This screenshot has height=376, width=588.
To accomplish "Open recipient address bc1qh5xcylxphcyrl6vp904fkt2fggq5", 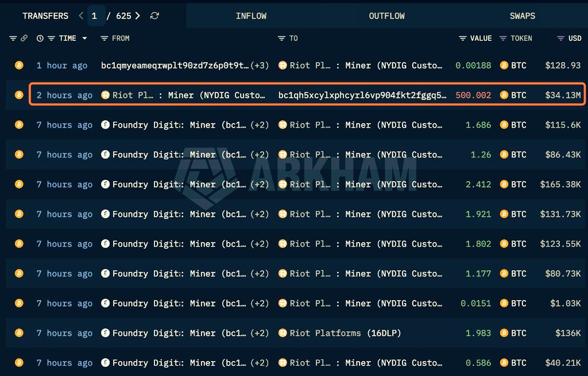I will (362, 95).
